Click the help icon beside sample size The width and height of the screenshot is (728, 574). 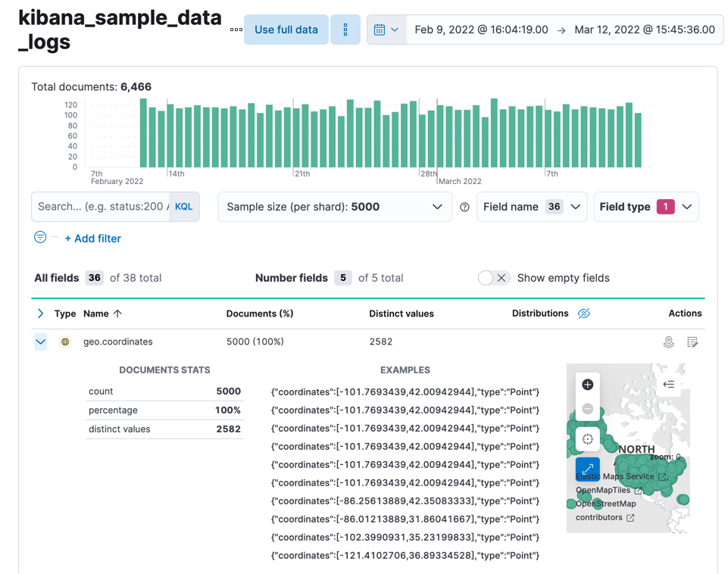coord(464,206)
